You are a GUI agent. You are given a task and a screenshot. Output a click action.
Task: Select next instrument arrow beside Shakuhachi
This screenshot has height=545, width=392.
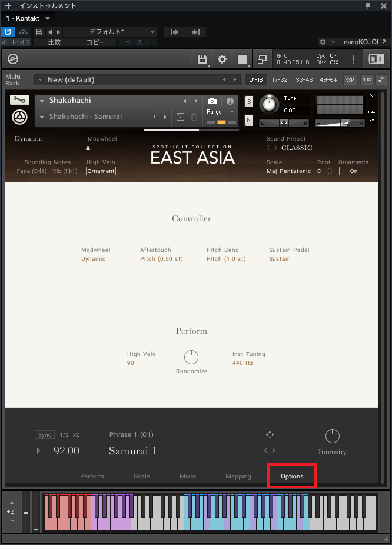(195, 101)
